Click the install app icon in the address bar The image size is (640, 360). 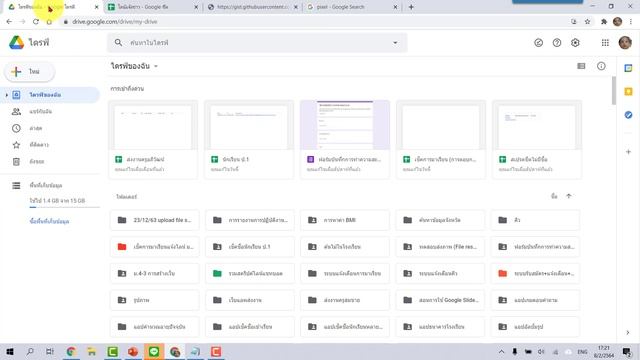[x=573, y=22]
